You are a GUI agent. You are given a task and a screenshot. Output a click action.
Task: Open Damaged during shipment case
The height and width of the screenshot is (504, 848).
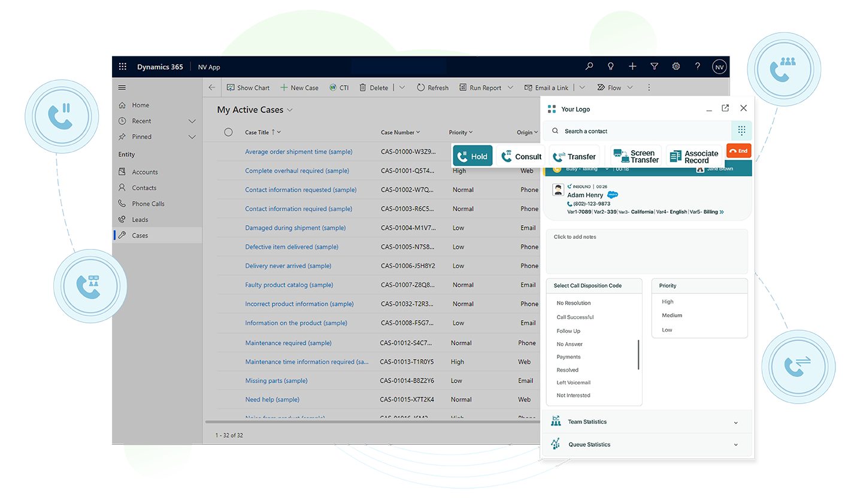295,227
